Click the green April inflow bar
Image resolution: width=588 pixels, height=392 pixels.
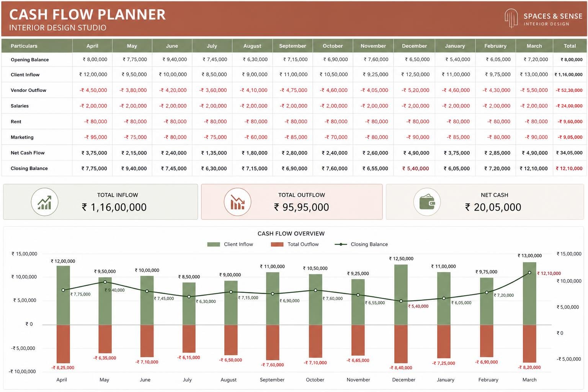63,295
